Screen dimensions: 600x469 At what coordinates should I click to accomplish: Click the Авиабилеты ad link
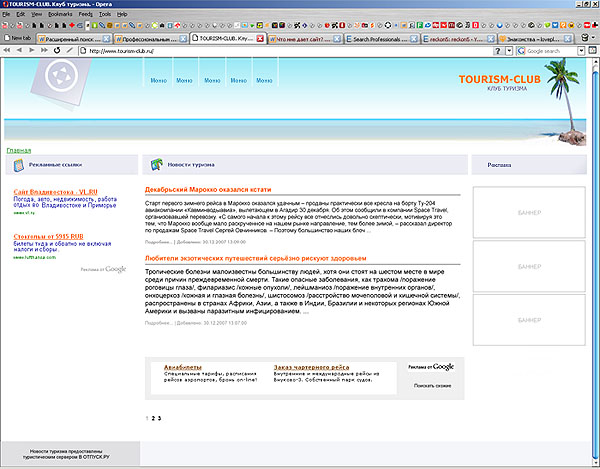[183, 367]
